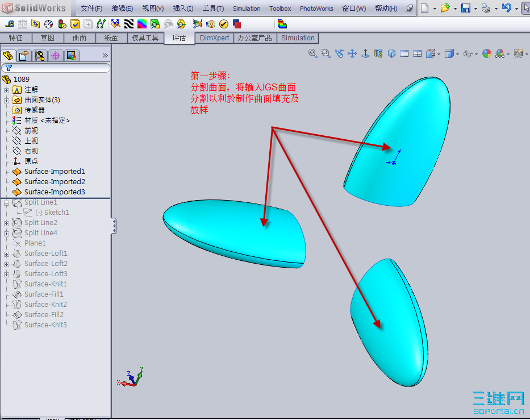Collapse the Split Line1 node
The height and width of the screenshot is (420, 530).
coord(6,203)
